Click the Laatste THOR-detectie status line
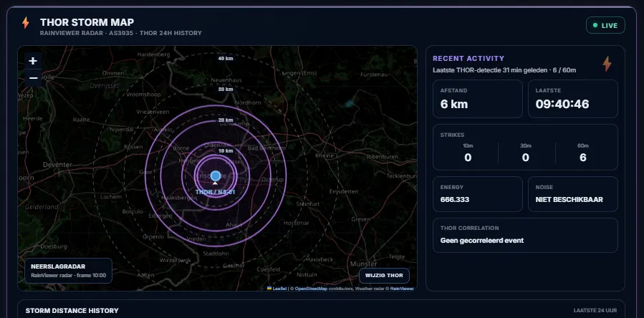The image size is (644, 318). (504, 70)
